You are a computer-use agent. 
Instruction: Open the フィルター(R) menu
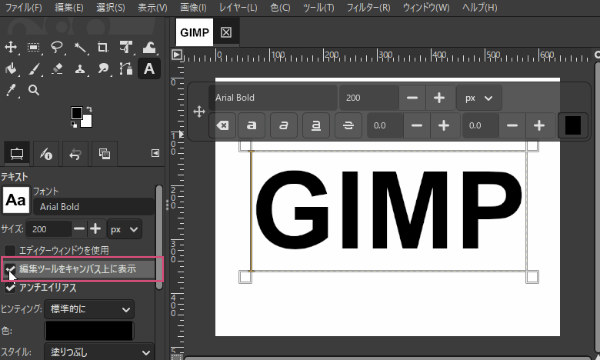[x=368, y=8]
